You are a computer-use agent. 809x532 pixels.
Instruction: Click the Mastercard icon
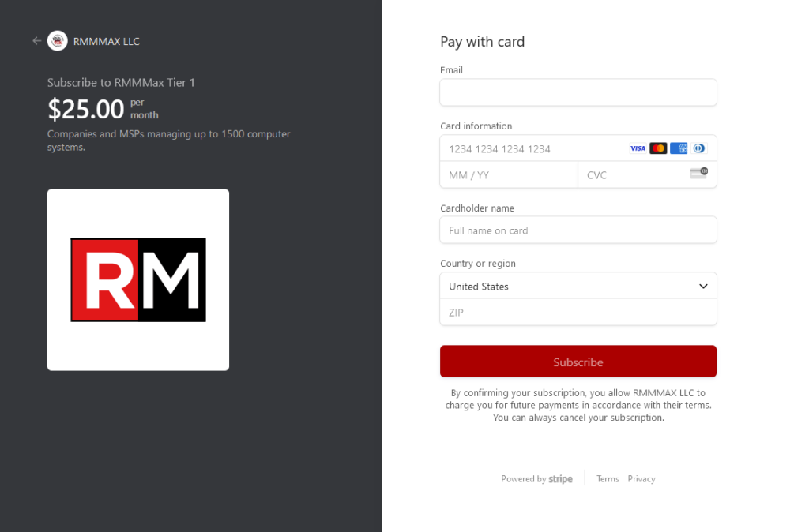coord(658,148)
